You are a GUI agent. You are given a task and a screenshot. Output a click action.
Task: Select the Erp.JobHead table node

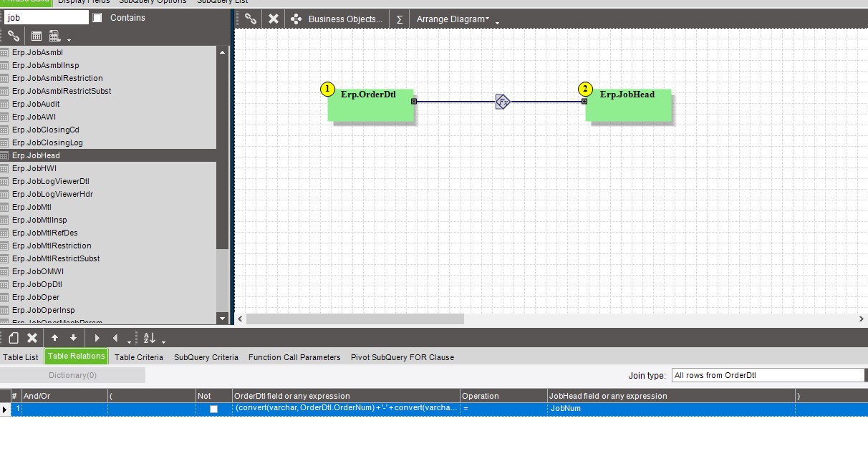pyautogui.click(x=629, y=105)
